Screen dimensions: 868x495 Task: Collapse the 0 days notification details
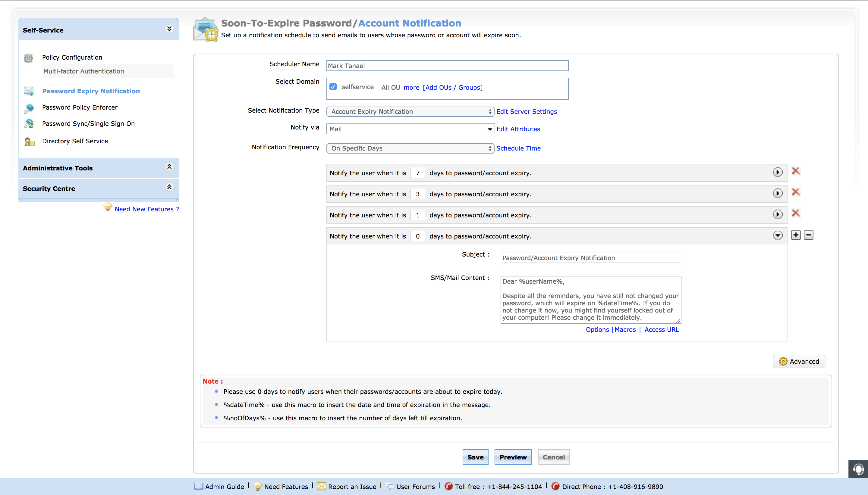tap(778, 235)
